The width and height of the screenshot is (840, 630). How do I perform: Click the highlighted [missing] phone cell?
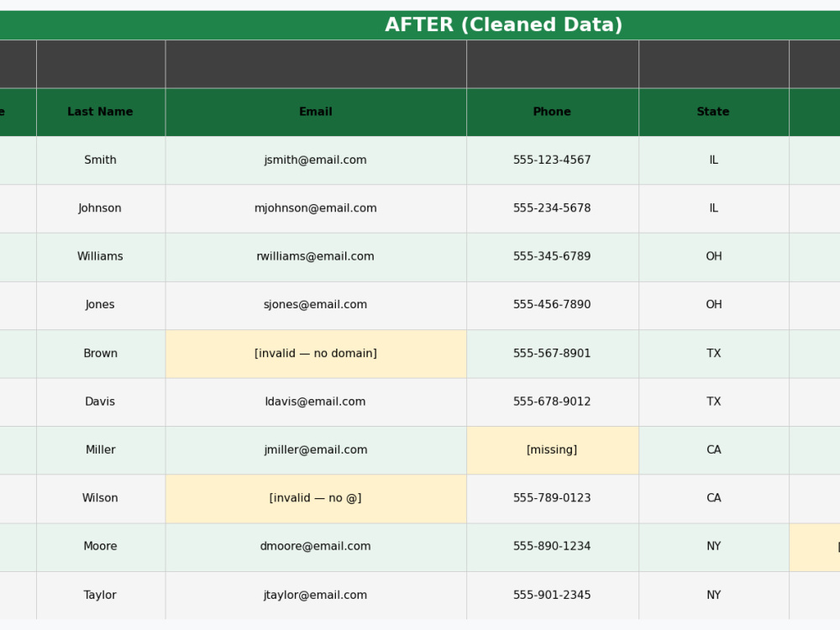[553, 450]
